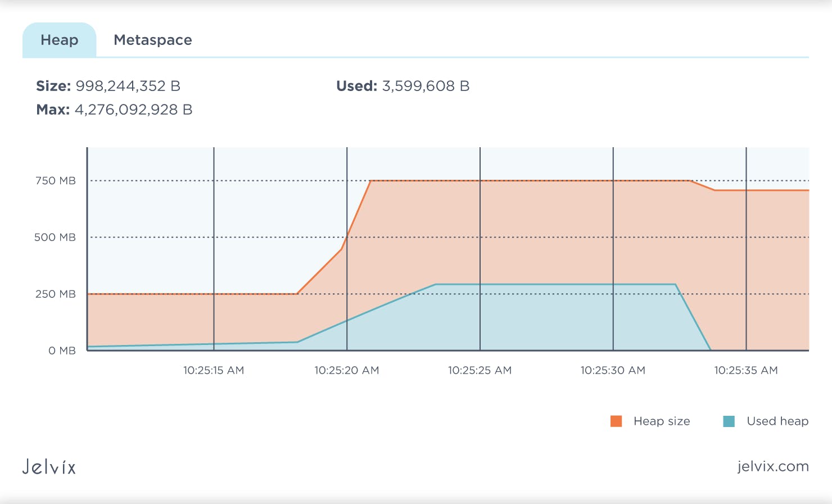Screen dimensions: 832x504
Task: Click the Jelvix logo
Action: point(49,467)
